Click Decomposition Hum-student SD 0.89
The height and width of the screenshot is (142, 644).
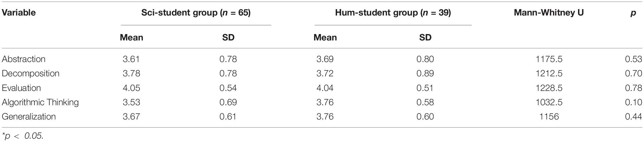point(425,74)
